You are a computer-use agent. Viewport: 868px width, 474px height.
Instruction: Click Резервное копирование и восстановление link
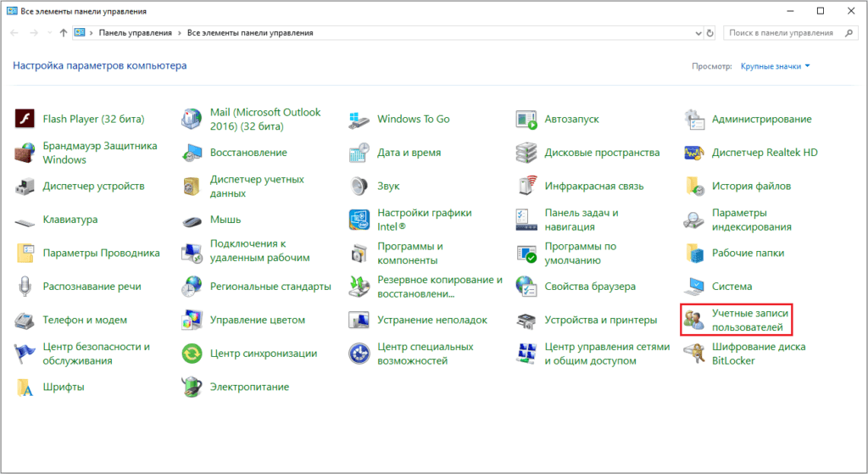click(440, 287)
